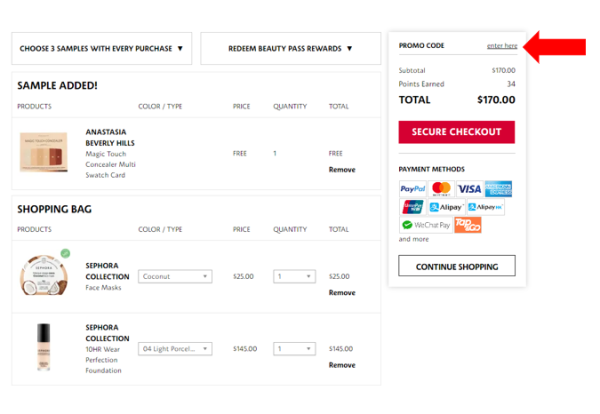The image size is (600, 414).
Task: Click the Continue Shopping button
Action: (456, 266)
